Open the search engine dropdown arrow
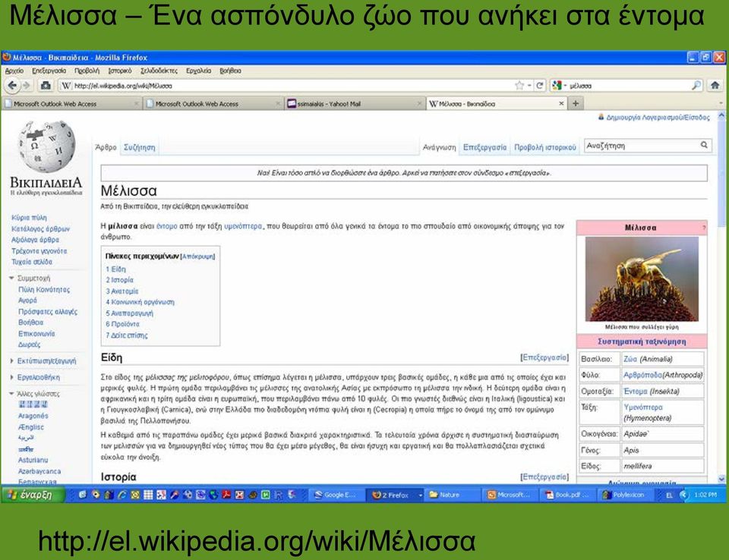This screenshot has width=729, height=560. tap(565, 86)
